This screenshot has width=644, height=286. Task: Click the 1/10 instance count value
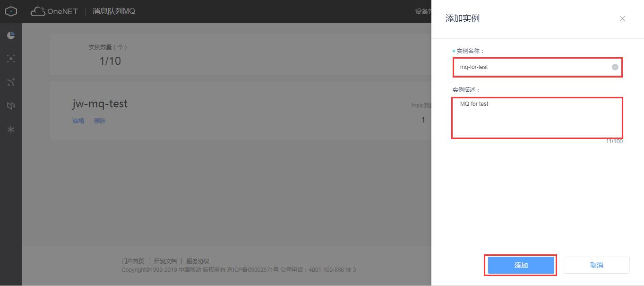[110, 61]
